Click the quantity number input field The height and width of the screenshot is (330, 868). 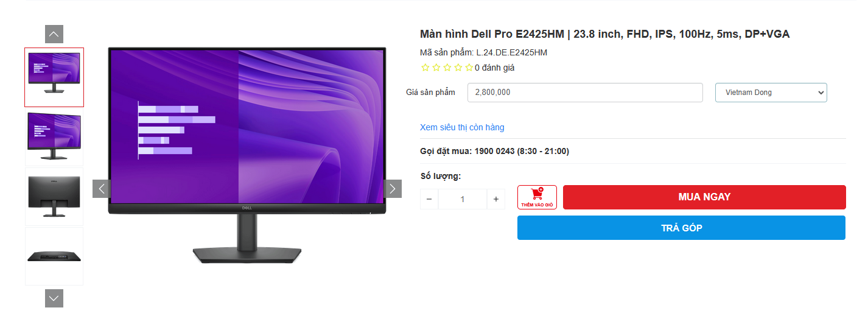(x=463, y=199)
